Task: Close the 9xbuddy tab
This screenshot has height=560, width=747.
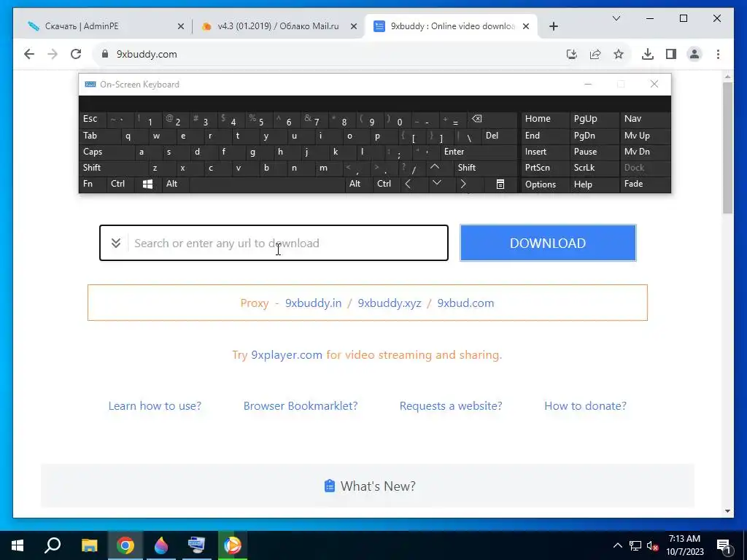Action: (526, 26)
